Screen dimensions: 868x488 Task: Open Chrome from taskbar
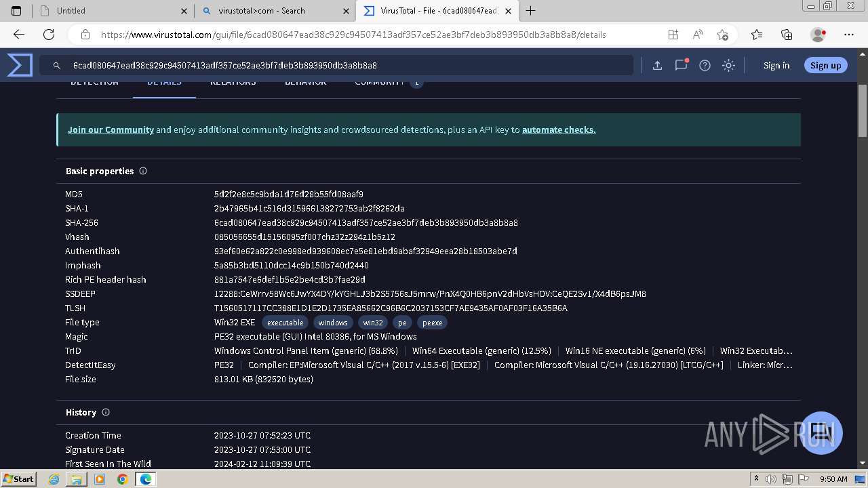(x=122, y=479)
